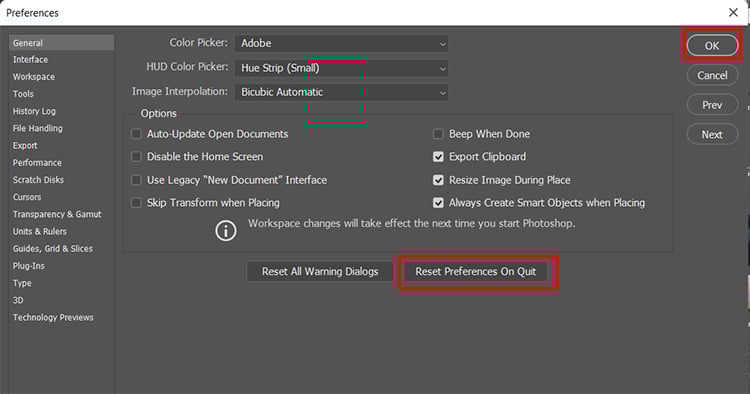
Task: Click Reset All Warning Dialogs button
Action: (x=320, y=272)
